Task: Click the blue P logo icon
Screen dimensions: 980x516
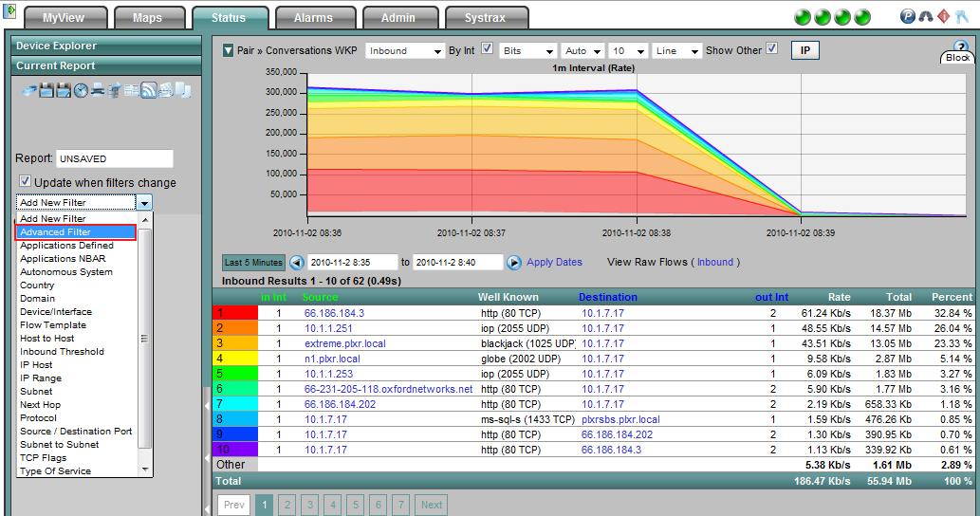Action: [908, 17]
